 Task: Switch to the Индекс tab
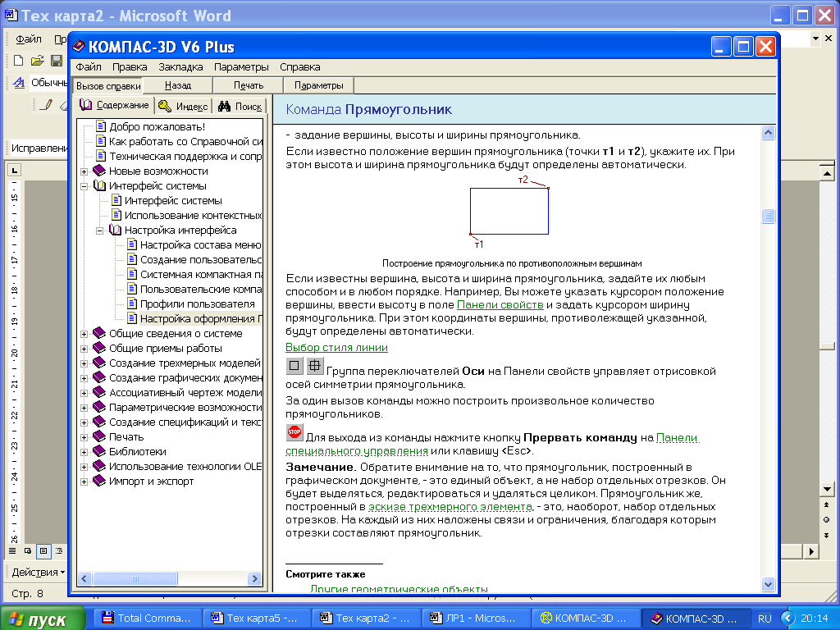184,106
